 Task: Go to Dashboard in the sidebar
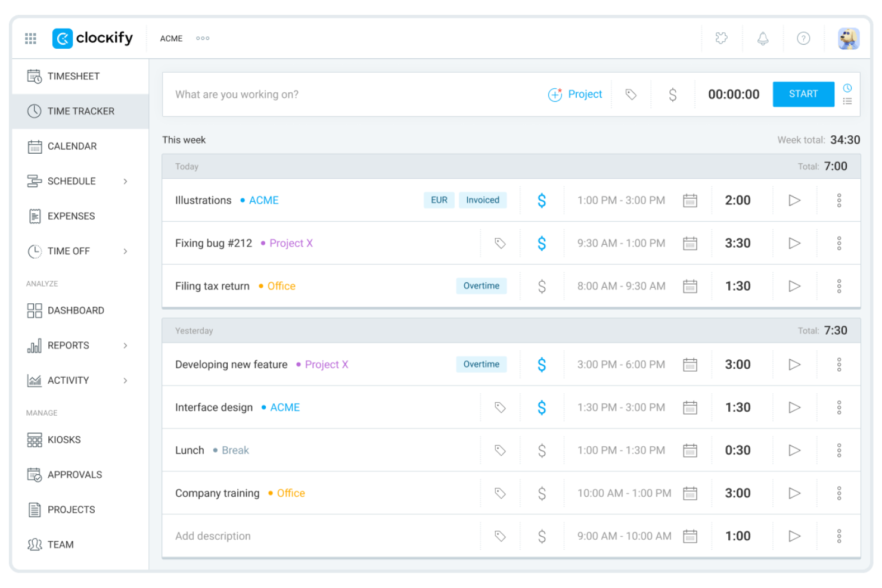(x=76, y=311)
